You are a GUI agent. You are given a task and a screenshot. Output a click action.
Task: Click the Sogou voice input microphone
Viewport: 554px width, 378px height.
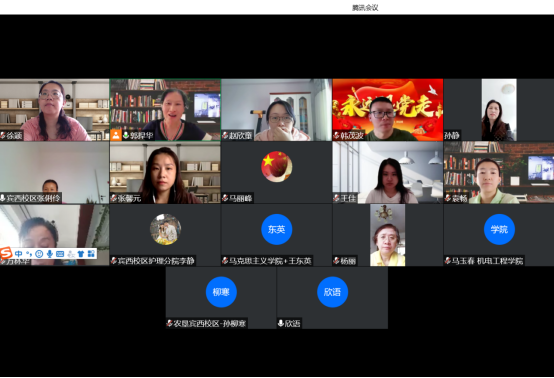pos(50,253)
